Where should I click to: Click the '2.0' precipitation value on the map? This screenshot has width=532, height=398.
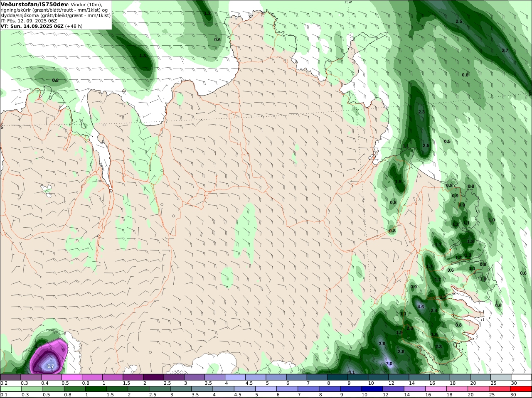(410, 328)
